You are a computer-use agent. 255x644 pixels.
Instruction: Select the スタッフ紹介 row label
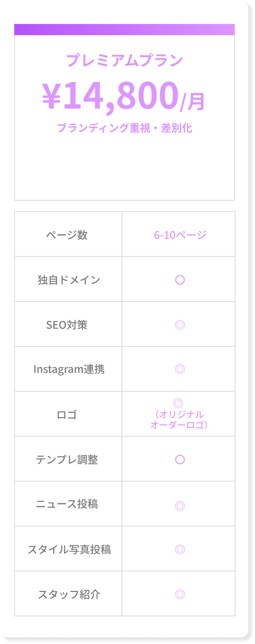(69, 594)
